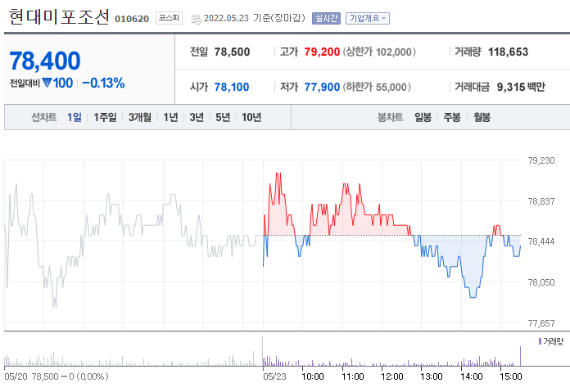This screenshot has width=570, height=392.
Task: Click the 봉차트 label
Action: pos(391,117)
